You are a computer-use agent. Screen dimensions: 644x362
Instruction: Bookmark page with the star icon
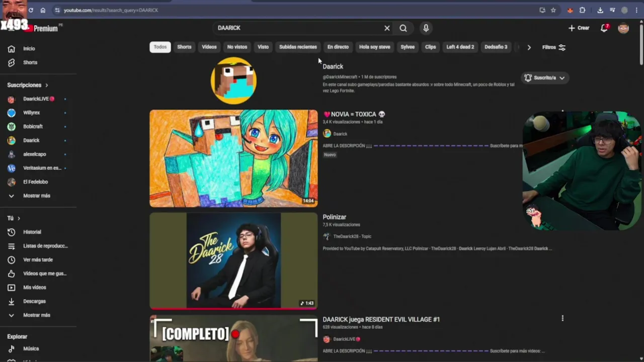[553, 10]
